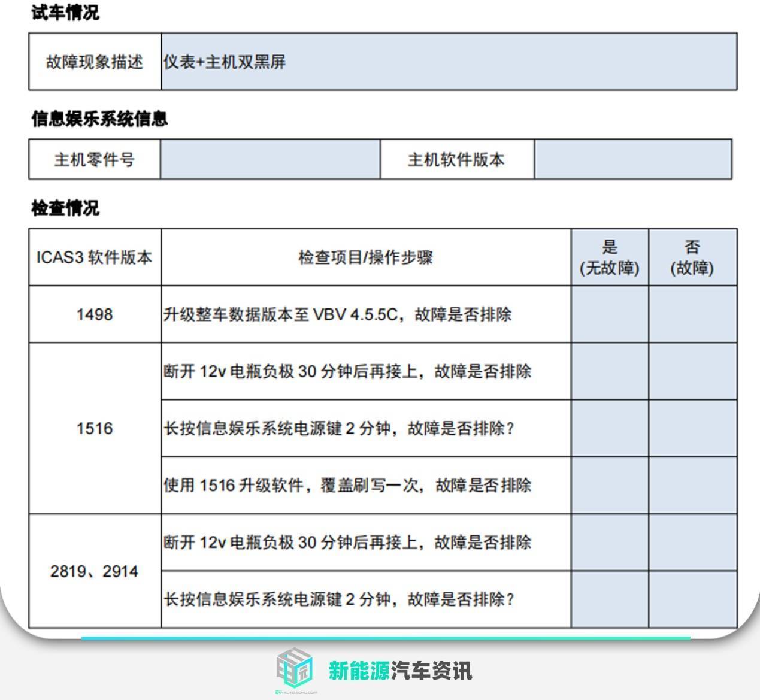Select the VBV 4.5.5C upgrade step text
760x700 pixels.
(x=338, y=314)
